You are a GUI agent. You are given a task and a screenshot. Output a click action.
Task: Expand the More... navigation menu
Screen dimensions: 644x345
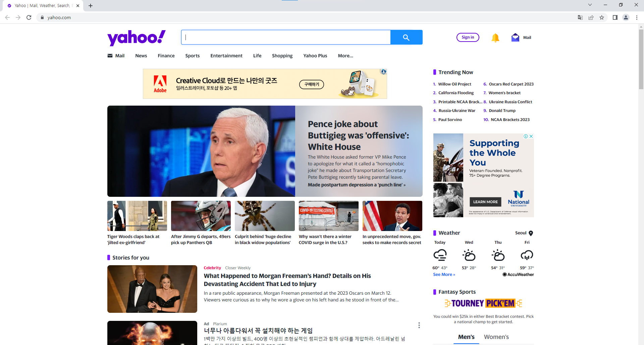pos(345,56)
